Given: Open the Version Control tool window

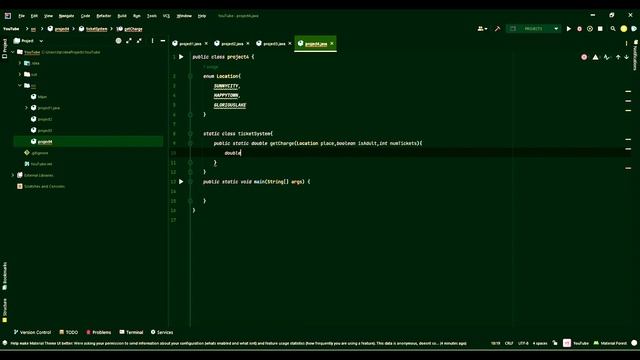Looking at the screenshot, I should click(32, 332).
